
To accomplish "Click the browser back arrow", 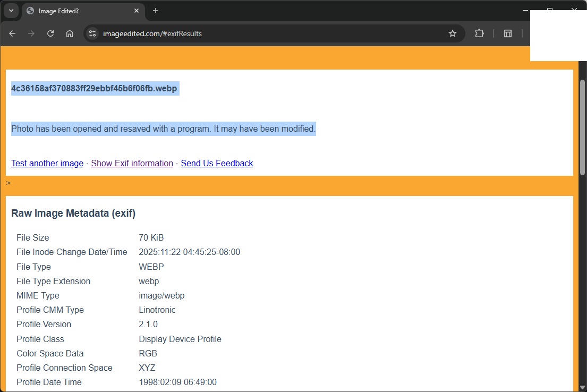I will tap(12, 33).
